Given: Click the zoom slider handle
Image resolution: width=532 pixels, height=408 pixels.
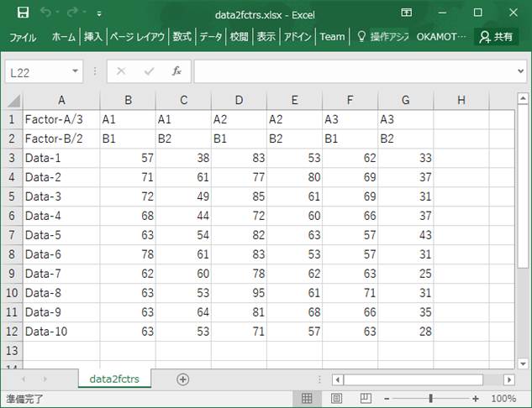Looking at the screenshot, I should point(431,398).
